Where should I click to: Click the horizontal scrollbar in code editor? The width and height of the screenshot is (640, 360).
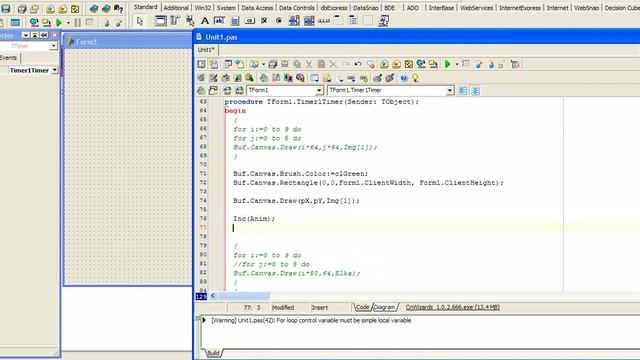point(244,296)
